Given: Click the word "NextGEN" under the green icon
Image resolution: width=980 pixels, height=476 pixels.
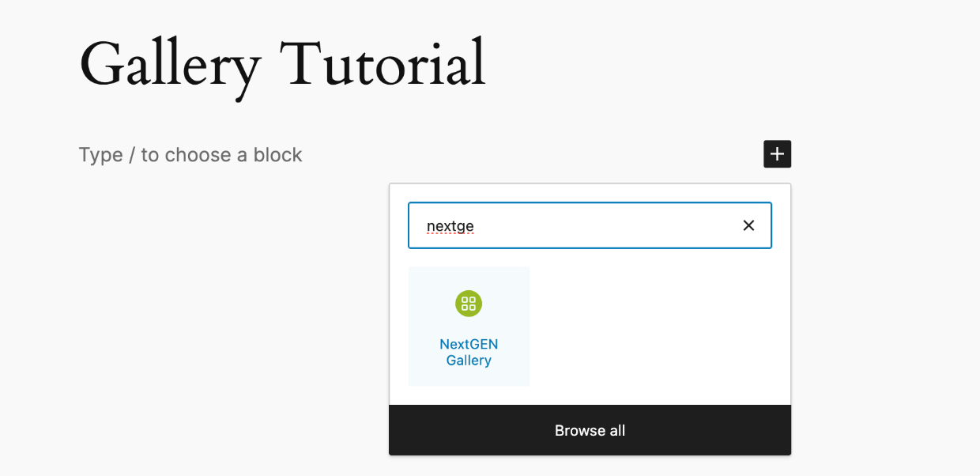Looking at the screenshot, I should pyautogui.click(x=469, y=345).
